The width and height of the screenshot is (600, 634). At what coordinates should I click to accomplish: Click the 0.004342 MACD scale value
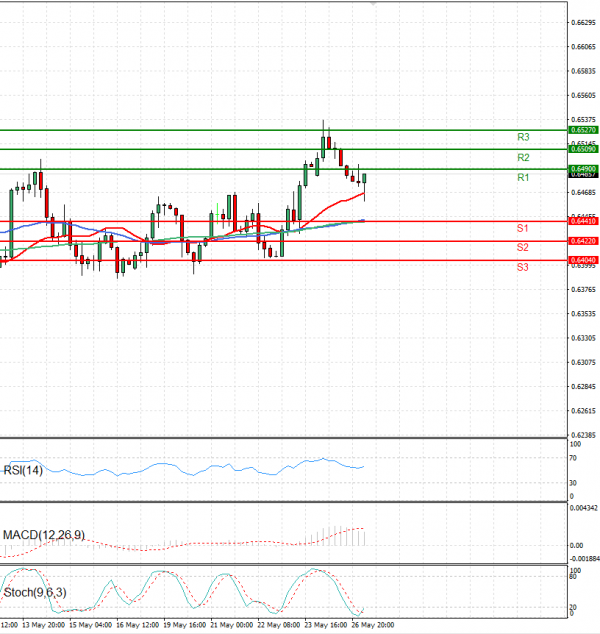pyautogui.click(x=583, y=508)
